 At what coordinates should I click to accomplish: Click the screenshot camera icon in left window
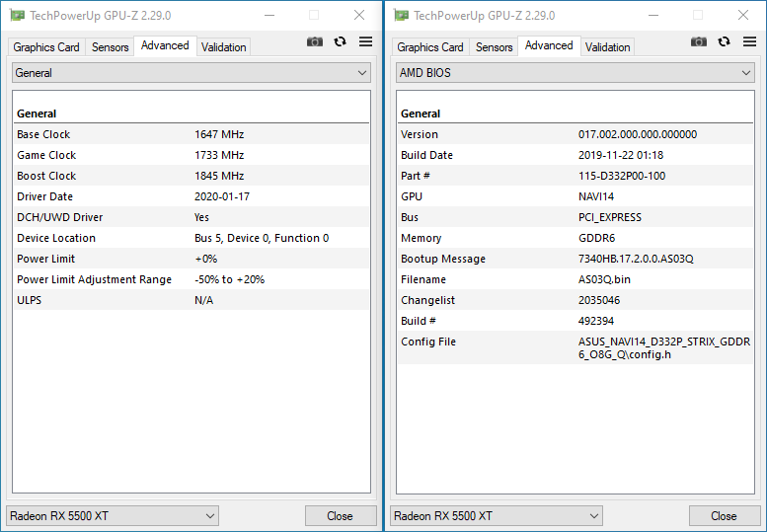pyautogui.click(x=315, y=41)
